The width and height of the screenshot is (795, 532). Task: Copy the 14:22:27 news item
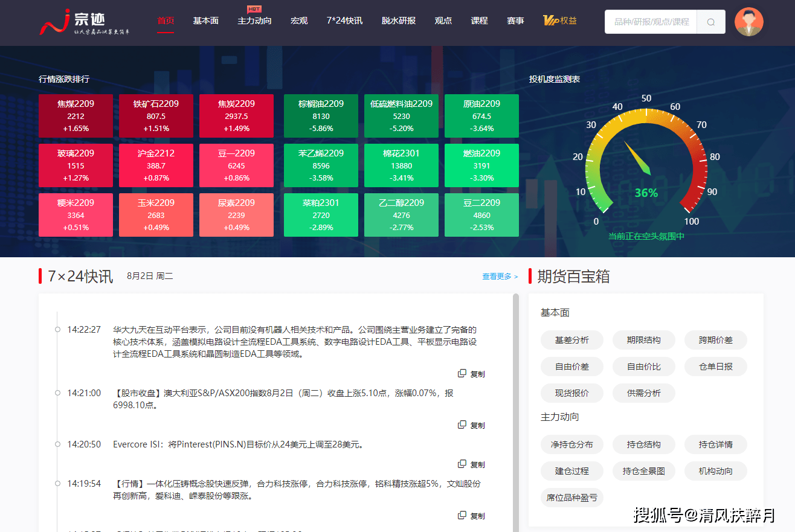[471, 374]
